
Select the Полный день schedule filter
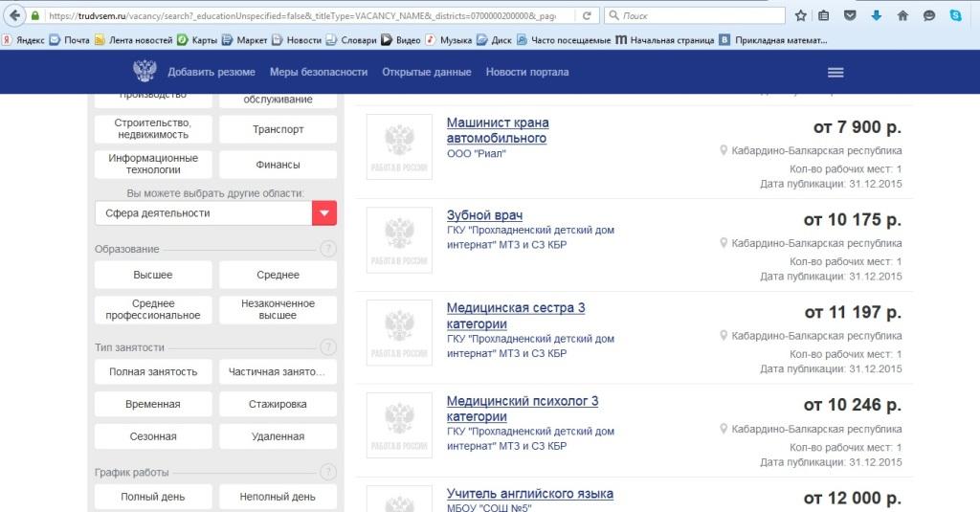pos(153,497)
